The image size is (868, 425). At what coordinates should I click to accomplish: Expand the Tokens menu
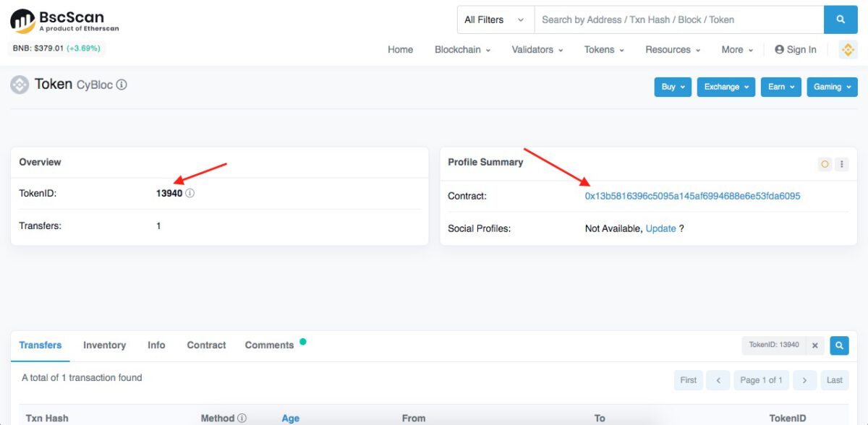pos(604,50)
